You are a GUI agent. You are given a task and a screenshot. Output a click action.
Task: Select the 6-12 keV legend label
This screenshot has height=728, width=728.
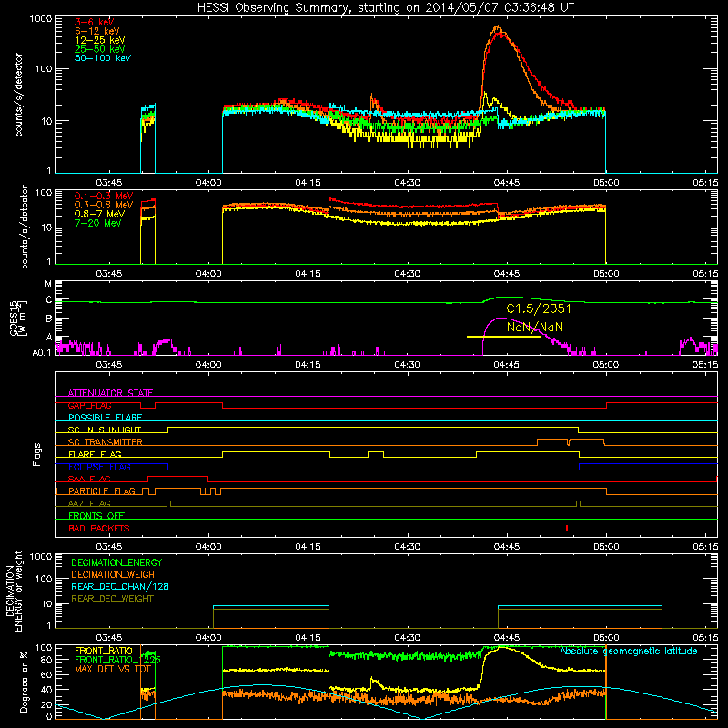[x=97, y=31]
